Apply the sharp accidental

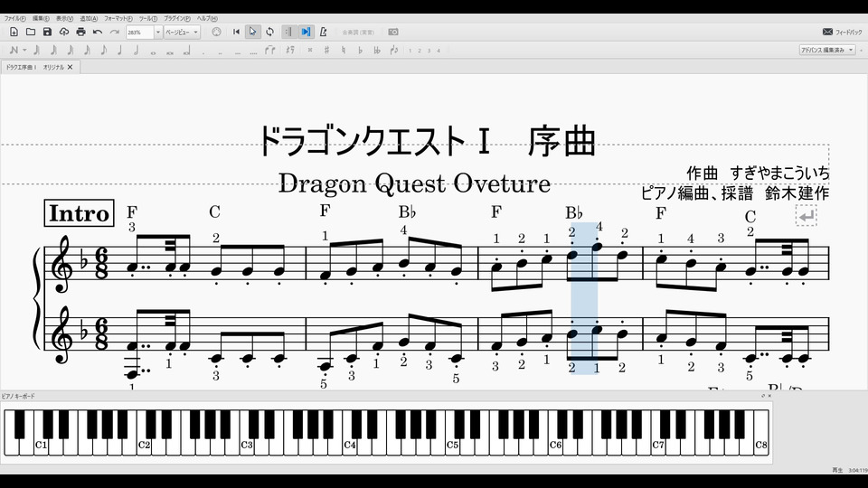click(x=326, y=51)
